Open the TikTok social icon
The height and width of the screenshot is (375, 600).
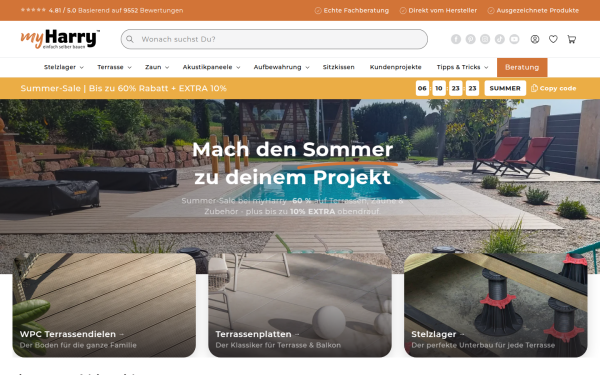pyautogui.click(x=499, y=39)
